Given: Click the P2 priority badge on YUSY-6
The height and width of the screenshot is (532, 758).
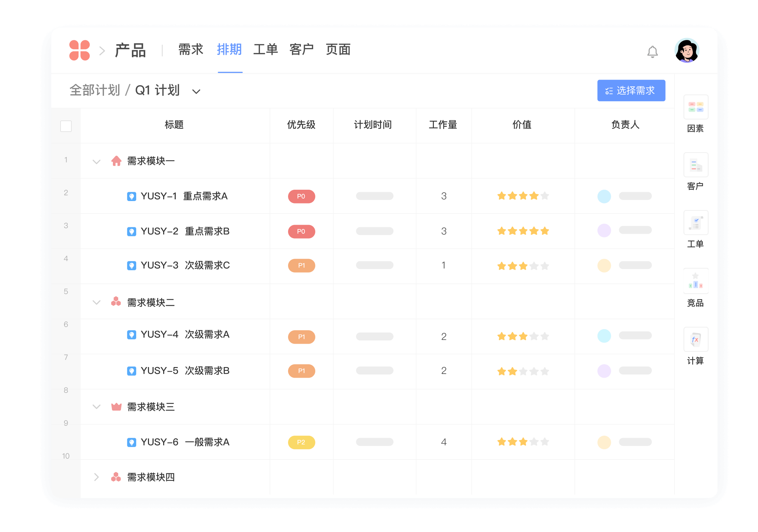Looking at the screenshot, I should pos(301,442).
